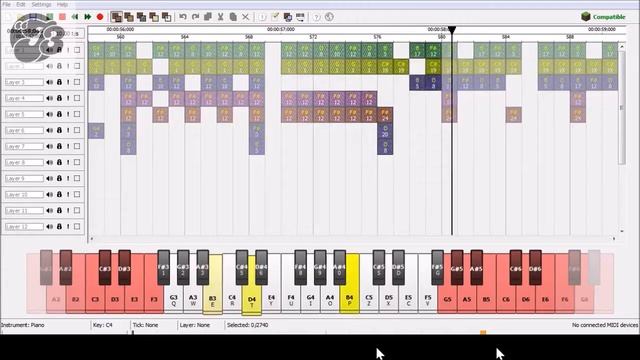Rewind the song with the back arrows

[x=75, y=17]
